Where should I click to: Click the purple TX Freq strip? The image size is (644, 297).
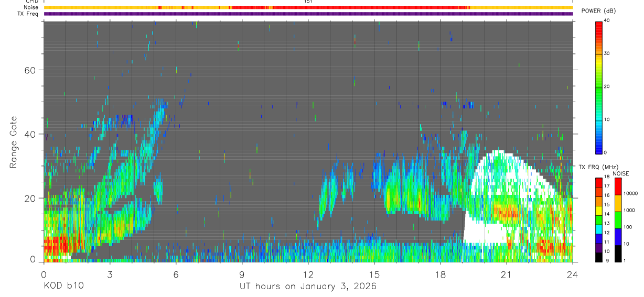[308, 14]
